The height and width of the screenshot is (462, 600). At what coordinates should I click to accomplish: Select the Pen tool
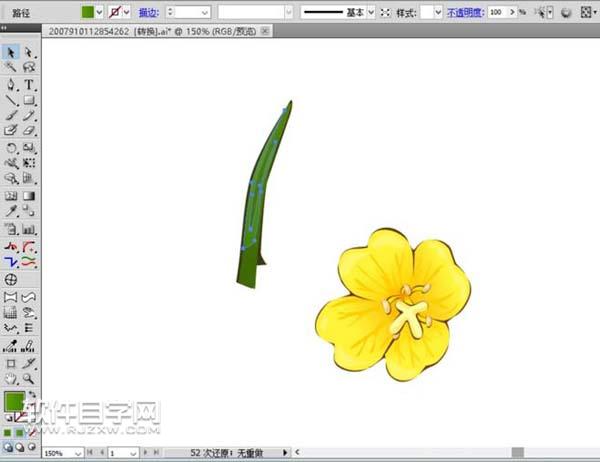[x=11, y=84]
